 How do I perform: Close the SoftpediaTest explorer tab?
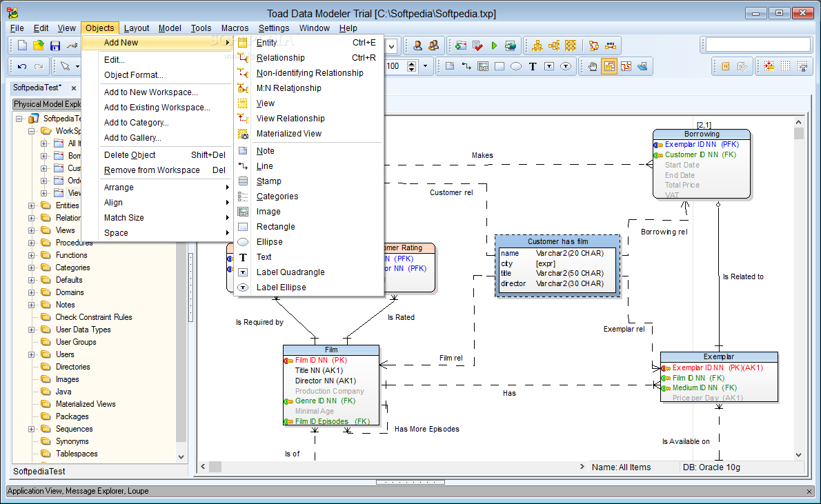pyautogui.click(x=74, y=88)
